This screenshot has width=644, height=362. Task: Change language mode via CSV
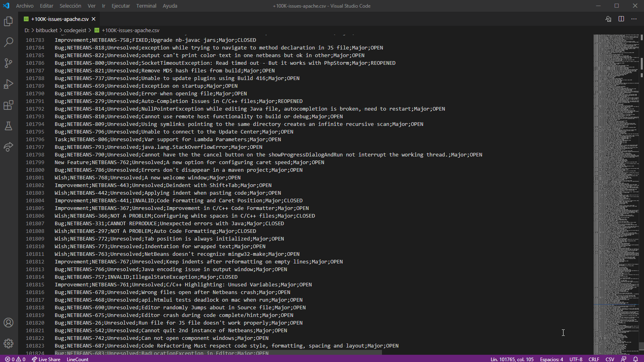tap(610, 359)
